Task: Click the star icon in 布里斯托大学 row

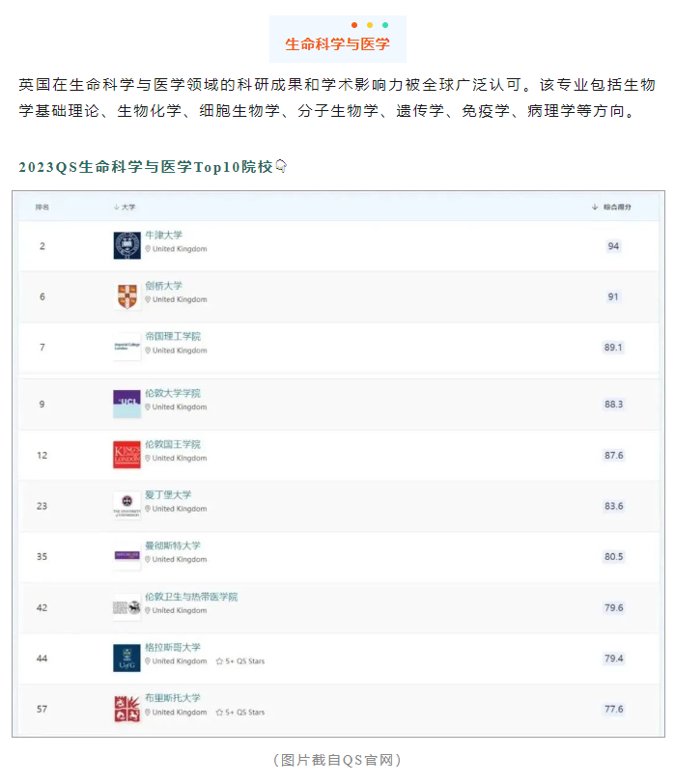Action: tap(219, 712)
